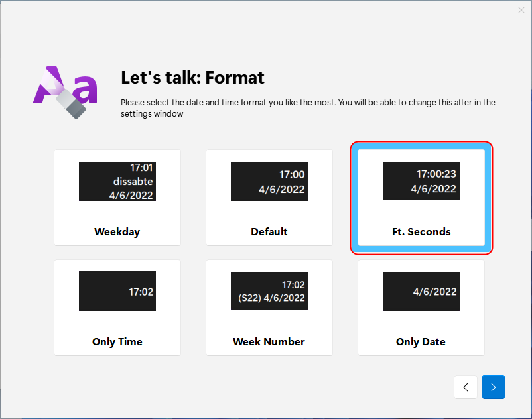
Task: Select the Only Date preview thumbnail
Action: 421,291
